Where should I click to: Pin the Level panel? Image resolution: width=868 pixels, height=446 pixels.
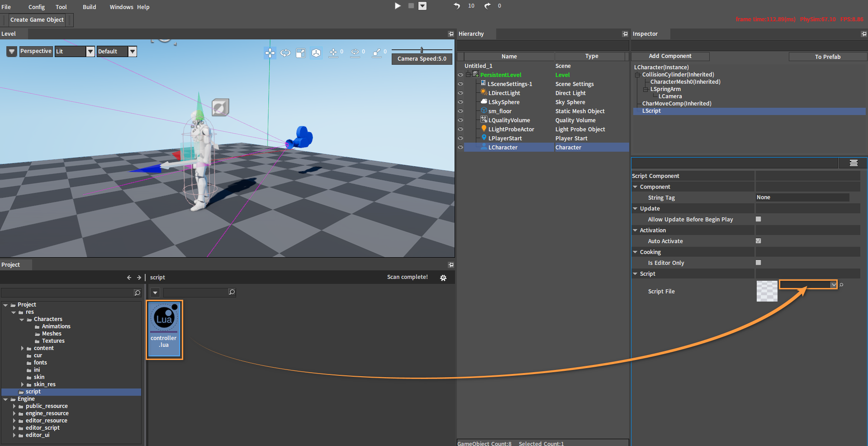tap(451, 34)
